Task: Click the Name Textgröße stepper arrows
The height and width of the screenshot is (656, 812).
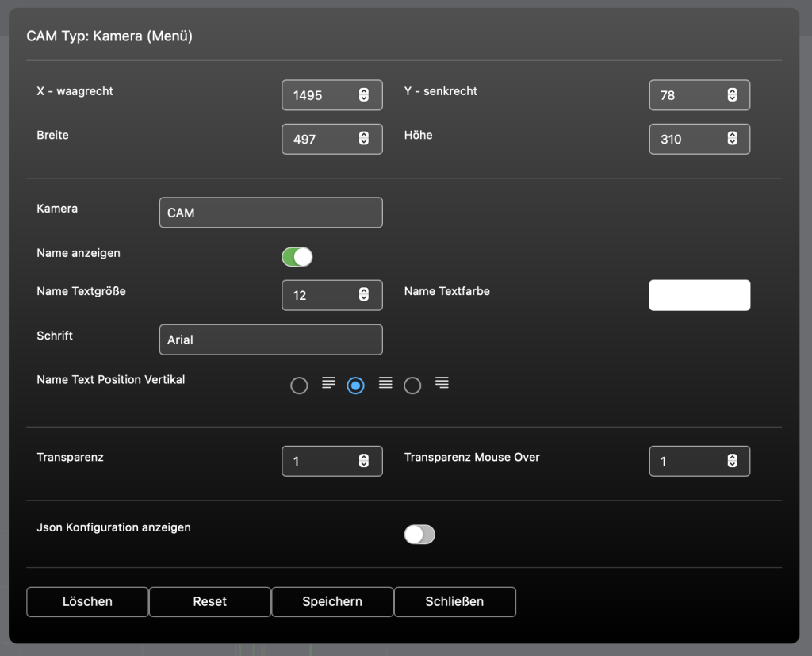Action: click(x=363, y=295)
